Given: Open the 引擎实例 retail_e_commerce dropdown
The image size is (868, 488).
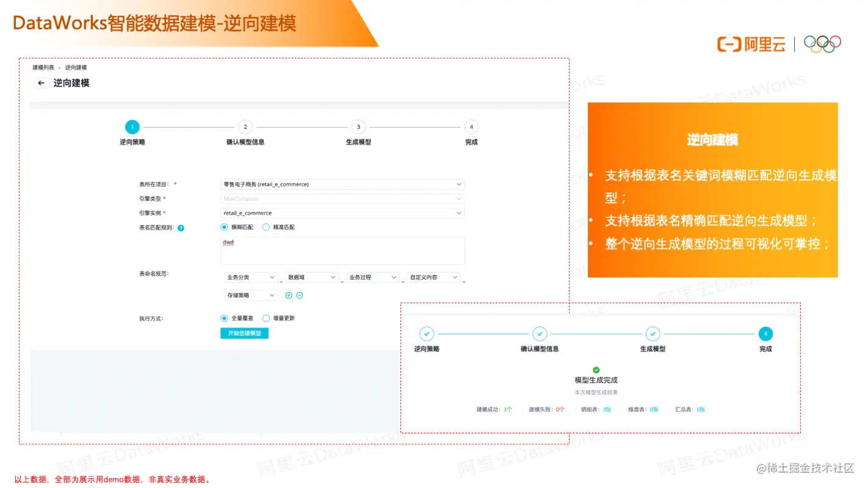Looking at the screenshot, I should coord(342,213).
